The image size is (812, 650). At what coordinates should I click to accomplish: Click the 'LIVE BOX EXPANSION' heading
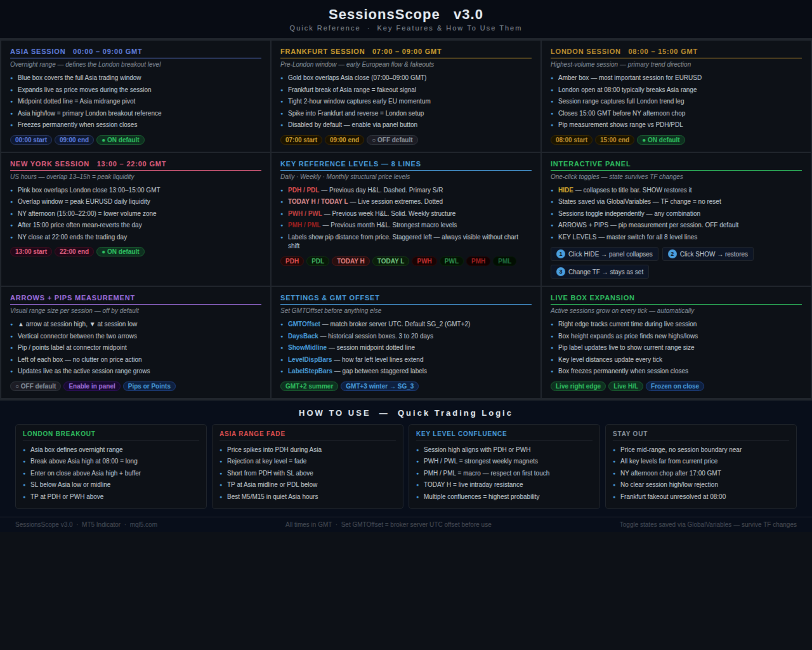[593, 298]
